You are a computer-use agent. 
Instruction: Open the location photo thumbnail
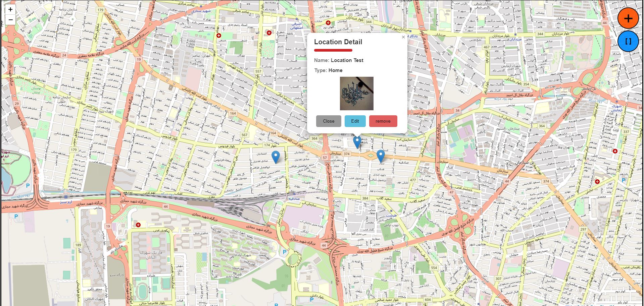(x=356, y=93)
